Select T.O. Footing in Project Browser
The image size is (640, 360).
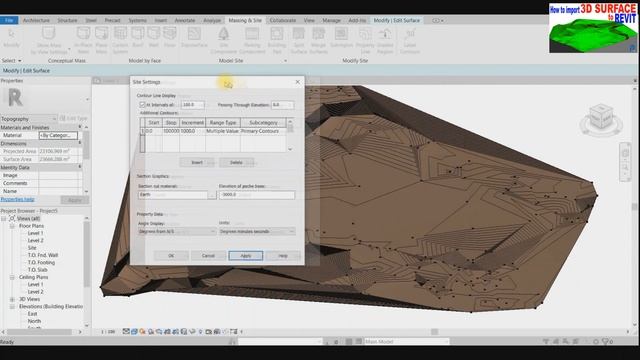tap(41, 263)
